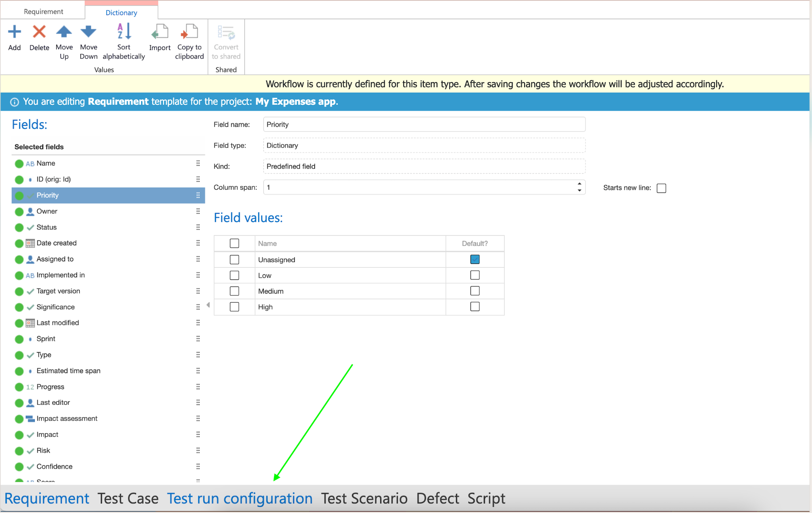
Task: Open the Defect template link
Action: 437,498
